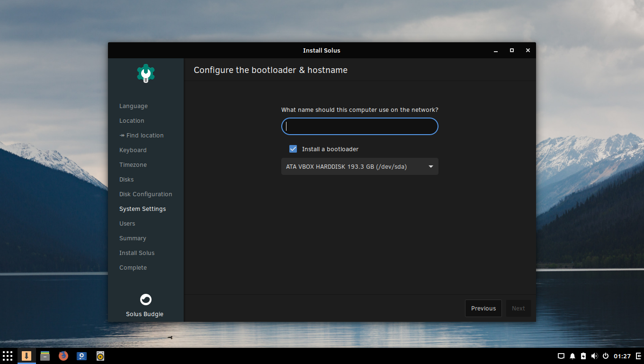Viewport: 644px width, 364px height.
Task: Click the Next button
Action: [x=518, y=308]
